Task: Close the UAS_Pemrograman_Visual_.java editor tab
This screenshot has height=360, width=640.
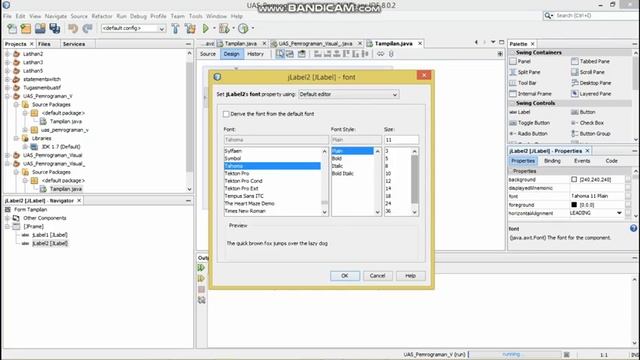Action: 360,44
